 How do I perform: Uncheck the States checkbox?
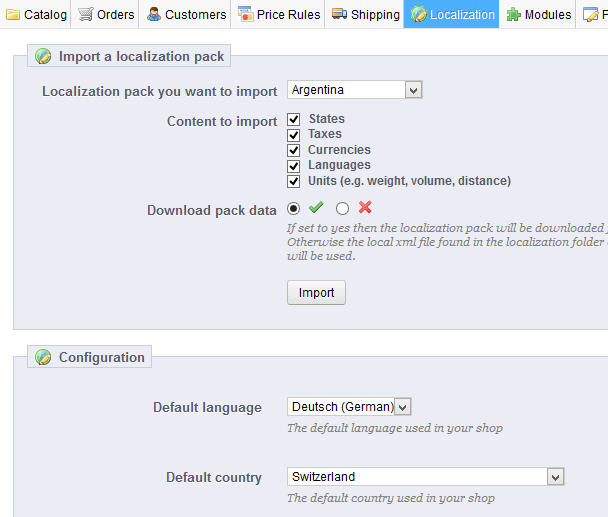pyautogui.click(x=294, y=119)
